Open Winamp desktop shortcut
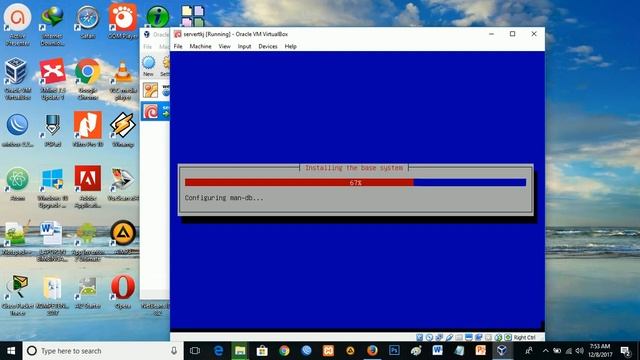The width and height of the screenshot is (640, 360). click(123, 129)
